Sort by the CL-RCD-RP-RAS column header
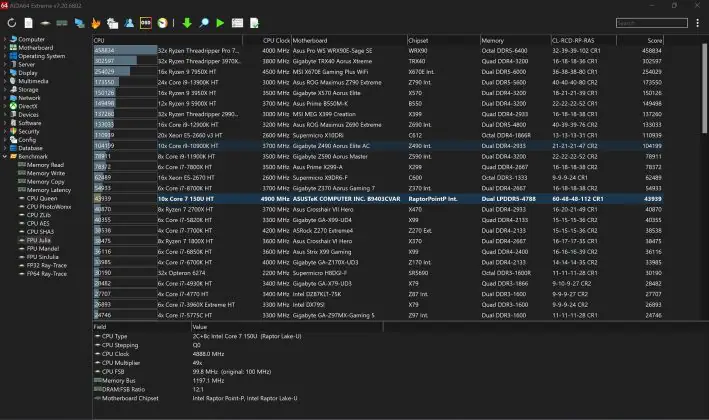 [x=583, y=40]
